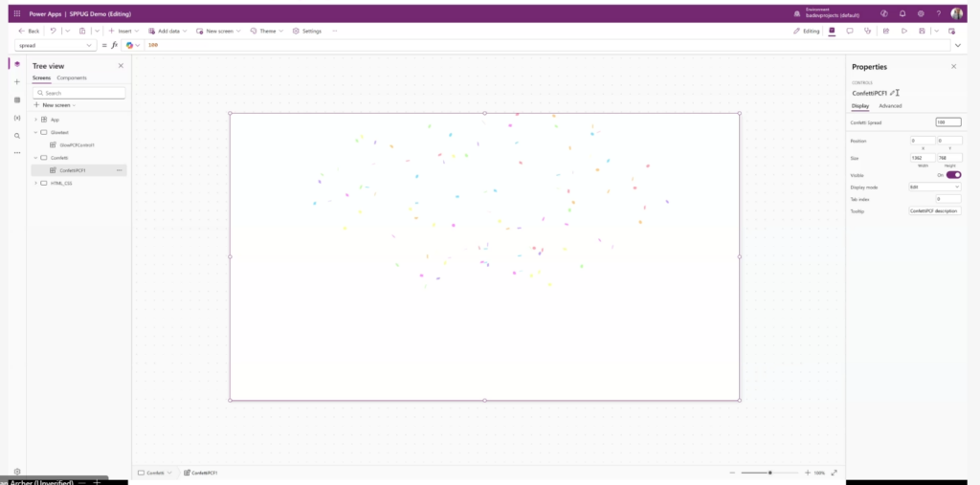
Task: Close the Properties panel
Action: point(954,66)
